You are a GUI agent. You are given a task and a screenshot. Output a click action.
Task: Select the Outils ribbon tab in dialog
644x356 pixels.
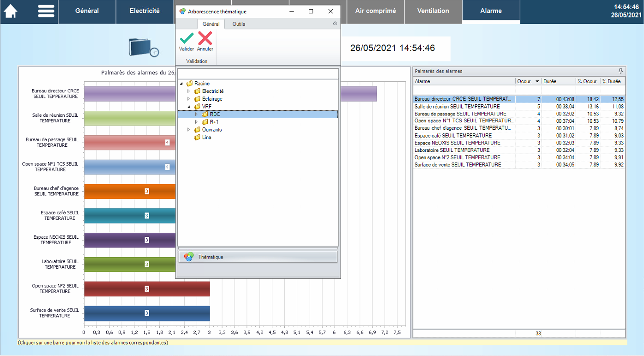click(239, 24)
